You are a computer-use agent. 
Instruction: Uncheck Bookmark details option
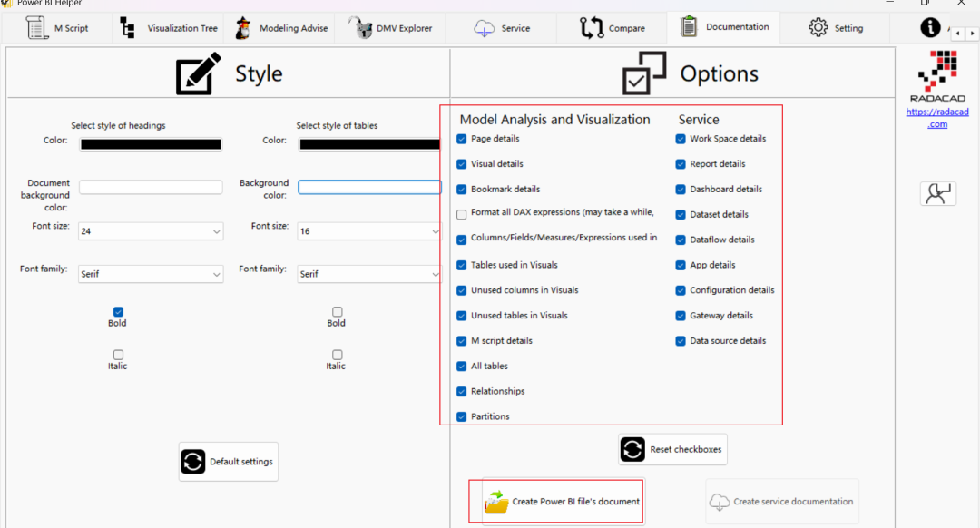pos(461,190)
